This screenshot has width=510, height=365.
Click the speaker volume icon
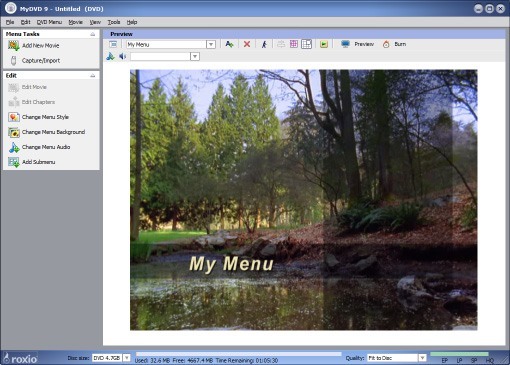click(x=123, y=56)
